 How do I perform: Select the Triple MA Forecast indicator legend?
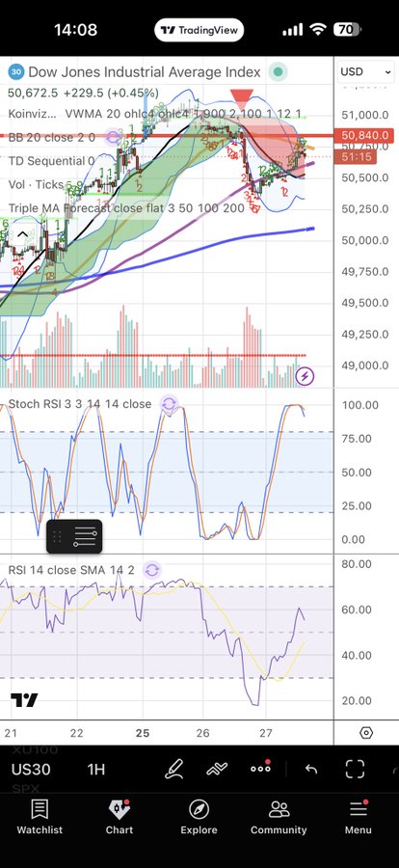click(x=126, y=208)
